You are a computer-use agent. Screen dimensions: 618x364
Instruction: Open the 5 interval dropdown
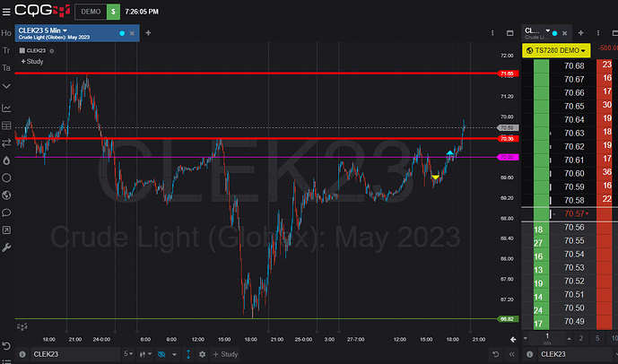[130, 354]
